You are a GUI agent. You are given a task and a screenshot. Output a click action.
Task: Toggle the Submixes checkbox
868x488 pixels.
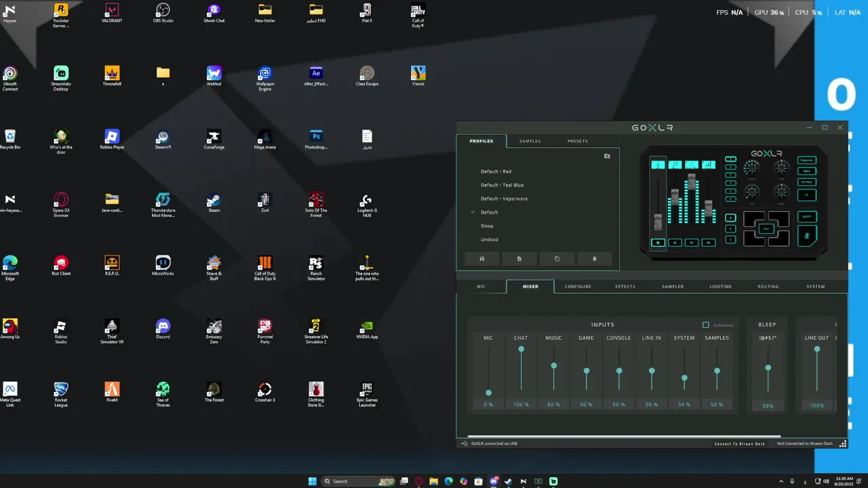point(706,325)
